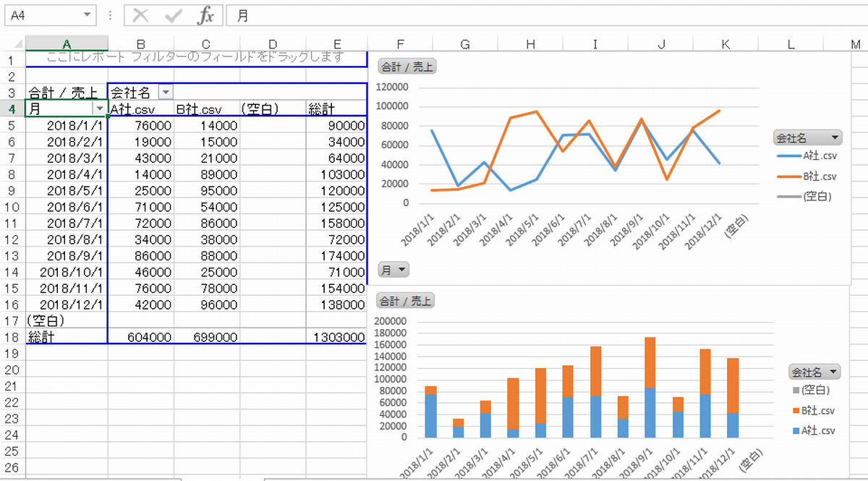Click the insert function fx icon

click(206, 15)
